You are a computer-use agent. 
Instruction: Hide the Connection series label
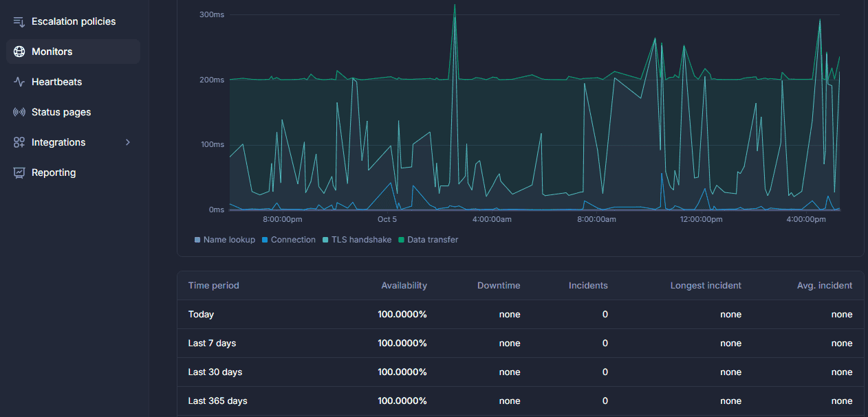tap(293, 240)
